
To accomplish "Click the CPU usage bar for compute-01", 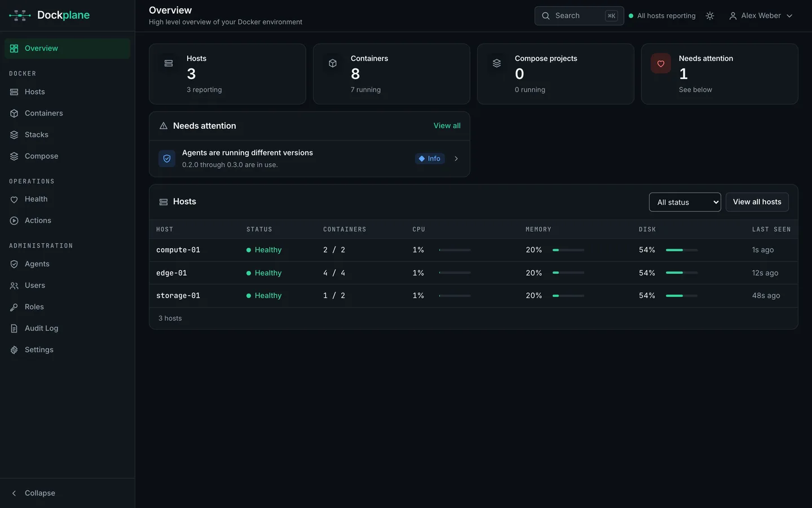I will [454, 250].
